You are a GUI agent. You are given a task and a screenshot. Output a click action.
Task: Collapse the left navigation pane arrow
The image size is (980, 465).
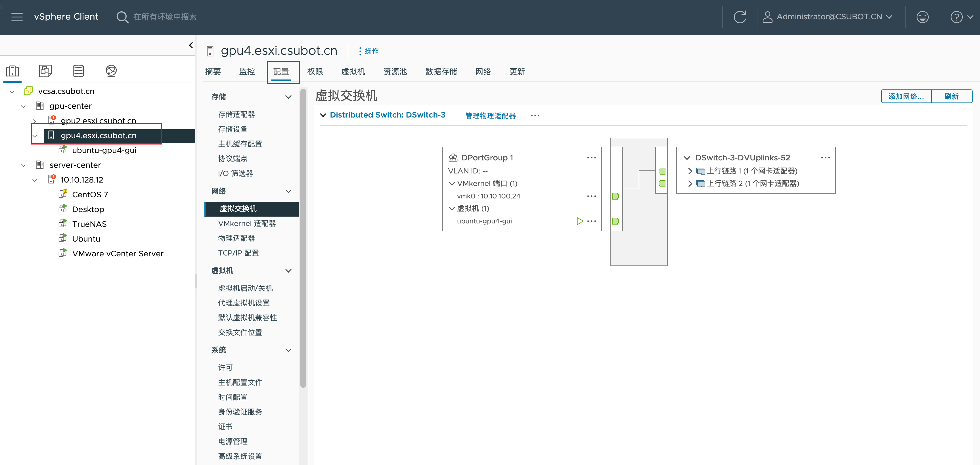tap(191, 45)
